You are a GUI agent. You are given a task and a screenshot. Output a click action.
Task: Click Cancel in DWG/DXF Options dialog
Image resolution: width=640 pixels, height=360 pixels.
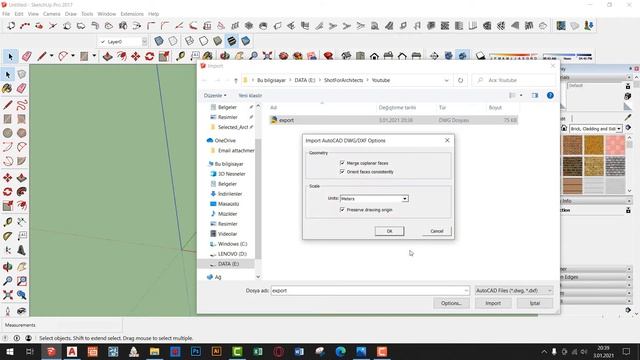(437, 231)
